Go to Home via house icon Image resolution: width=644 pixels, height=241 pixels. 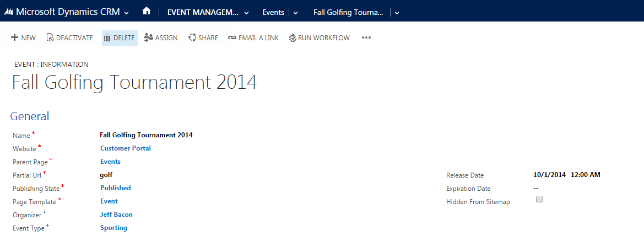point(147,11)
